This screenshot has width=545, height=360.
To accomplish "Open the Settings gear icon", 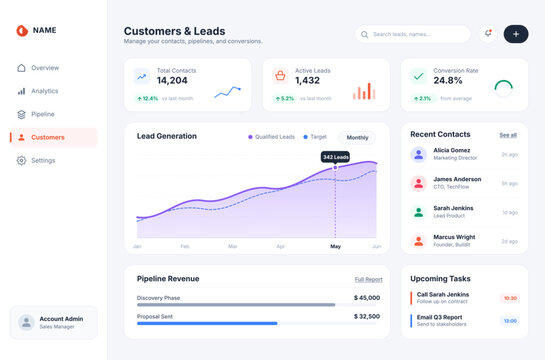I will click(x=21, y=161).
